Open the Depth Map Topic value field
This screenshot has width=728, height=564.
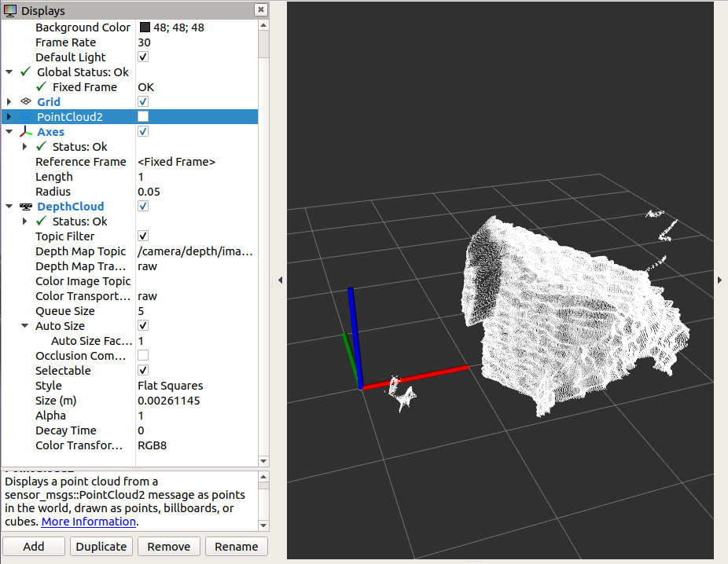tap(197, 251)
